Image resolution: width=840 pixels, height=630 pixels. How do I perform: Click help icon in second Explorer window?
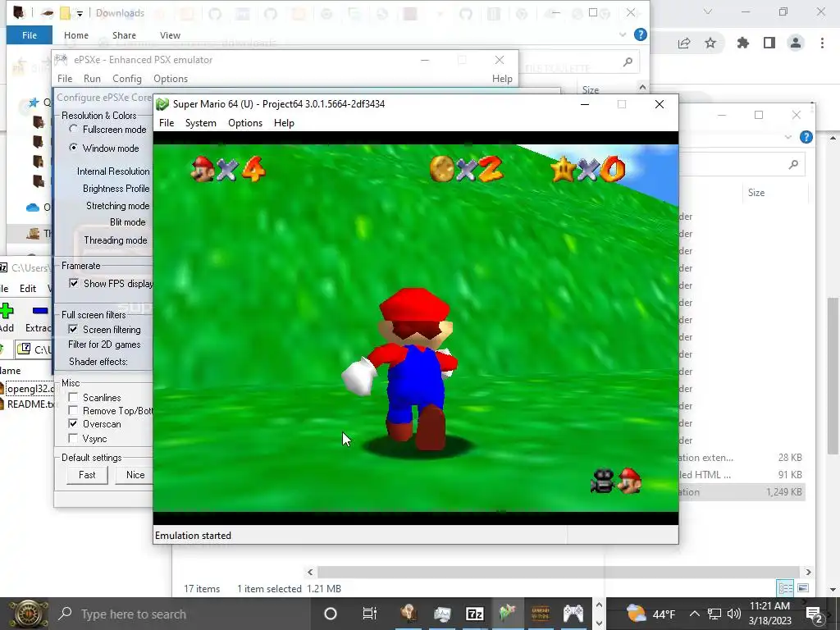click(806, 137)
